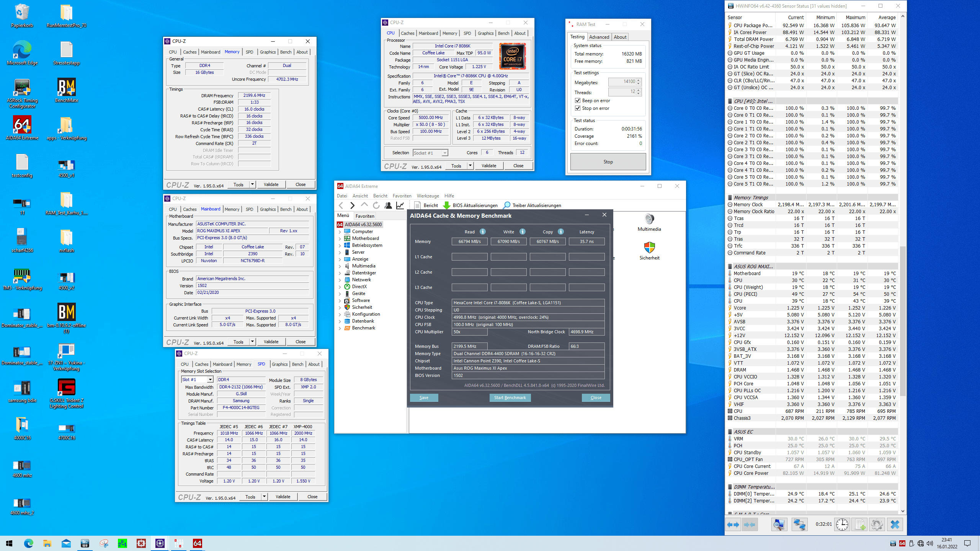Open Socket #1 selection dropdown
Image resolution: width=980 pixels, height=551 pixels.
click(444, 153)
